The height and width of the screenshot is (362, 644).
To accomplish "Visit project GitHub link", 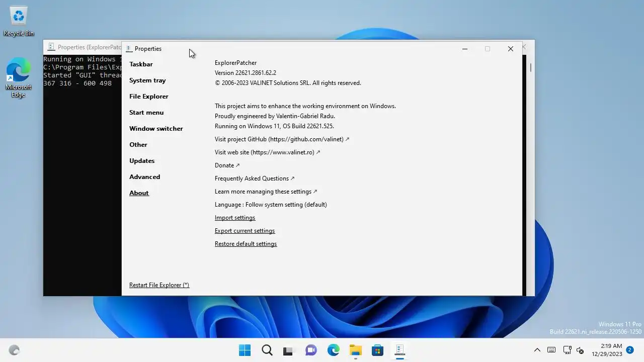I will tap(282, 139).
